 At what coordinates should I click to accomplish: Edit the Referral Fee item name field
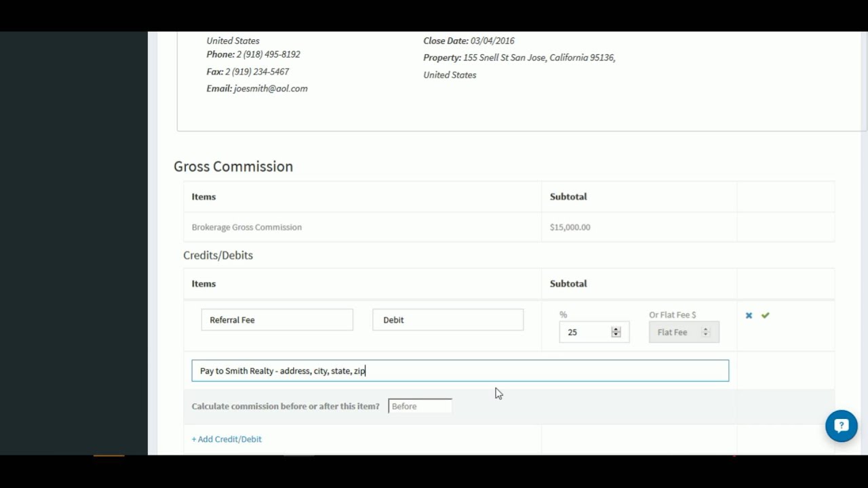click(277, 320)
